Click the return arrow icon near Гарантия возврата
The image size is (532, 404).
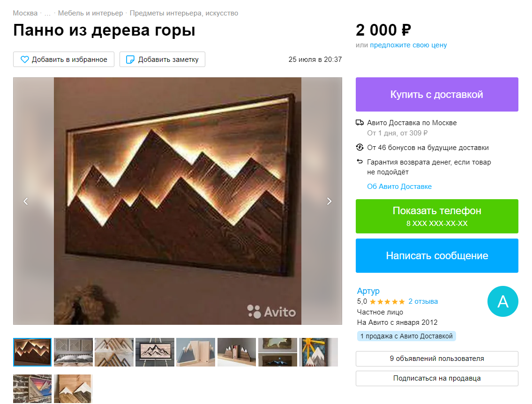pyautogui.click(x=360, y=162)
